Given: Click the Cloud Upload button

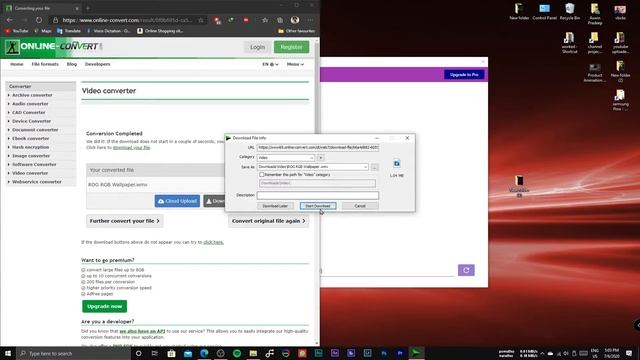Looking at the screenshot, I should tap(177, 201).
